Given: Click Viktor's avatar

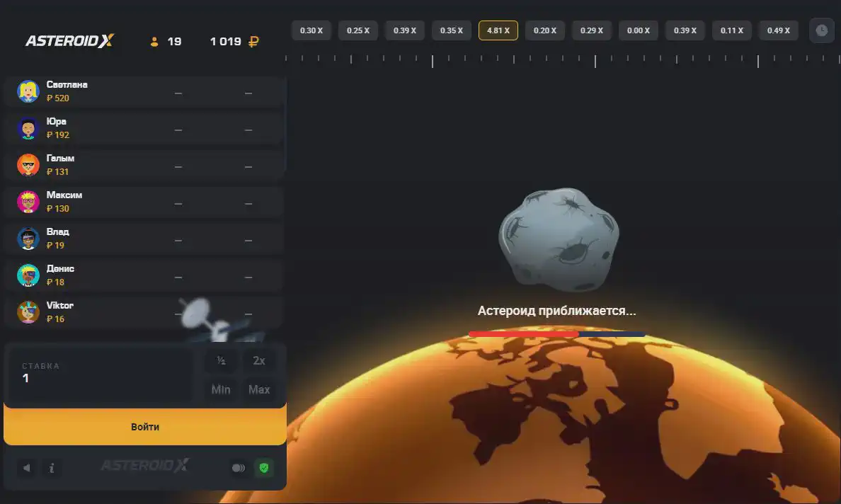Looking at the screenshot, I should [x=28, y=312].
